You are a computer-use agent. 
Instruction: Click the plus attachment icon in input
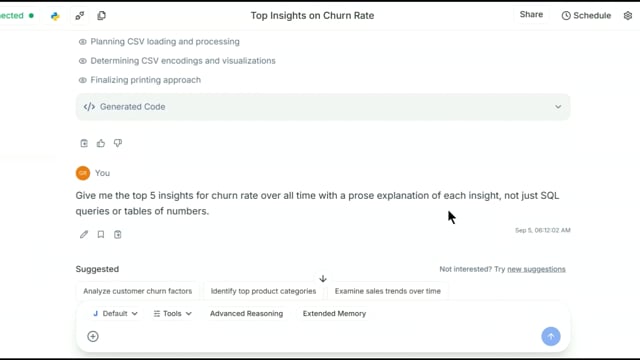click(93, 336)
